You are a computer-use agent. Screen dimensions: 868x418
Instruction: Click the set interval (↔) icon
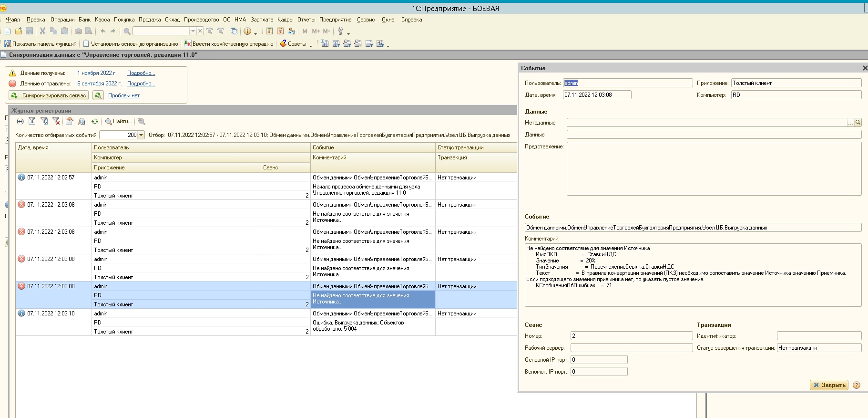[20, 121]
